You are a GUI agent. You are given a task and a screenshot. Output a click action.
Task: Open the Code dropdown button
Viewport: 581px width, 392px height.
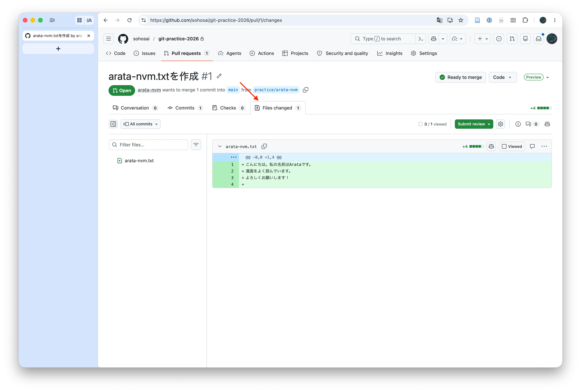pyautogui.click(x=503, y=77)
